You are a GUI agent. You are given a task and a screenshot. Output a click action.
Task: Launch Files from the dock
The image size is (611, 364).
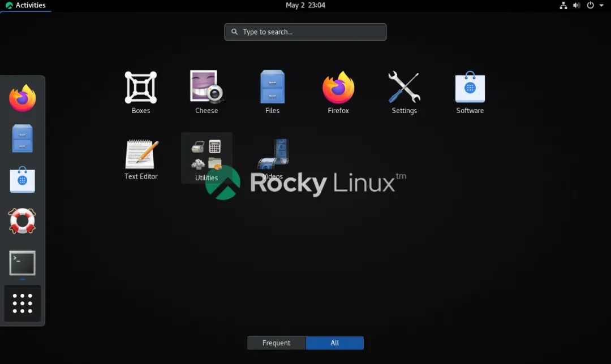coord(22,138)
